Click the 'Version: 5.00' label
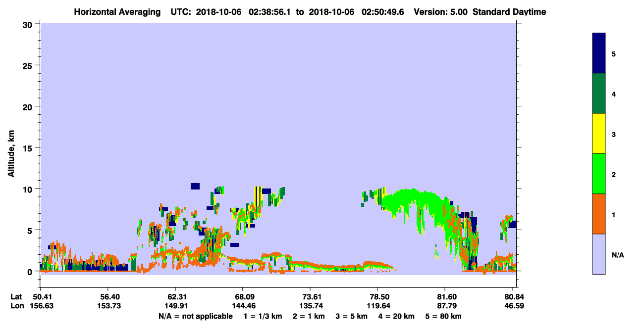Viewport: 644px width, 330px height. [441, 12]
